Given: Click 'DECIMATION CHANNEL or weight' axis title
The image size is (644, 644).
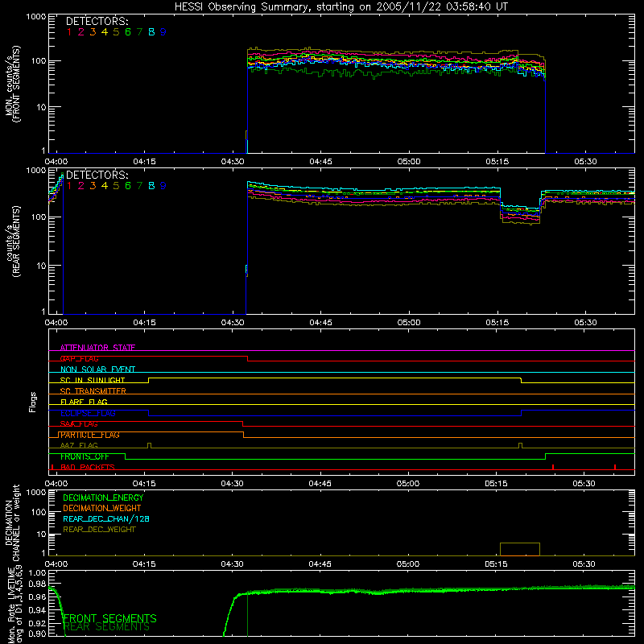Looking at the screenshot, I should coord(12,522).
